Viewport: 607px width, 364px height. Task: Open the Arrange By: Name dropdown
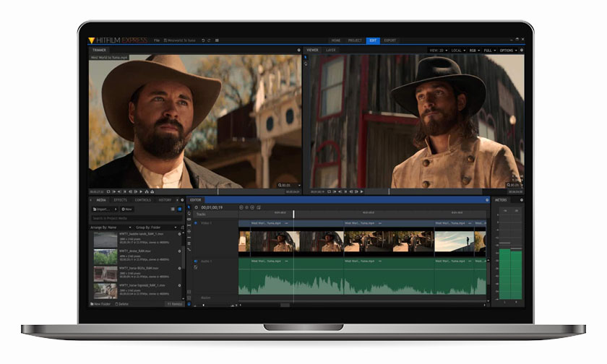point(111,227)
